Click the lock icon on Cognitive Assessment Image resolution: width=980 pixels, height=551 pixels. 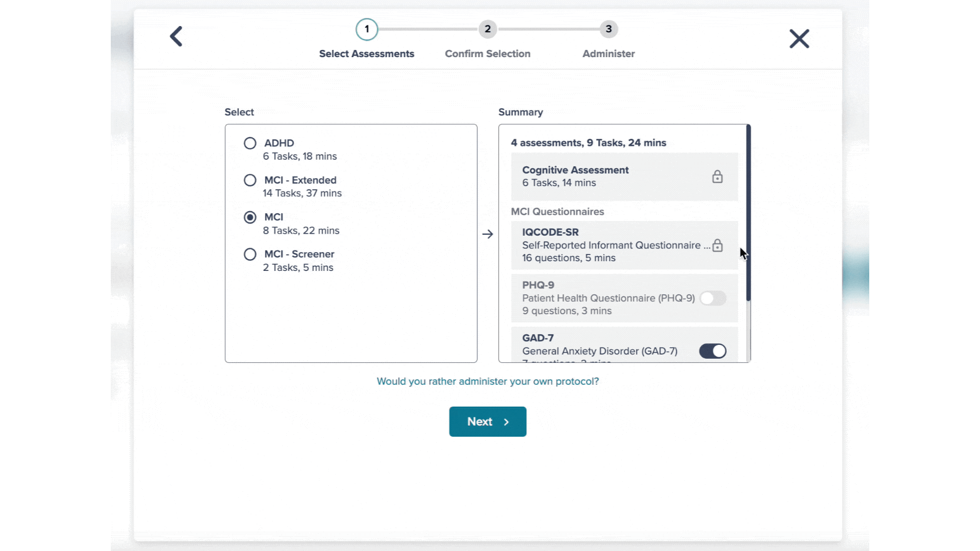coord(718,176)
